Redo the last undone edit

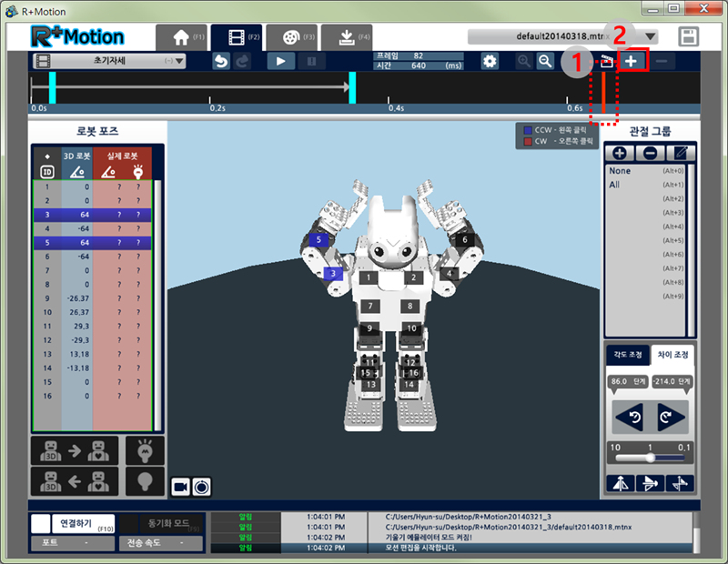coord(242,61)
